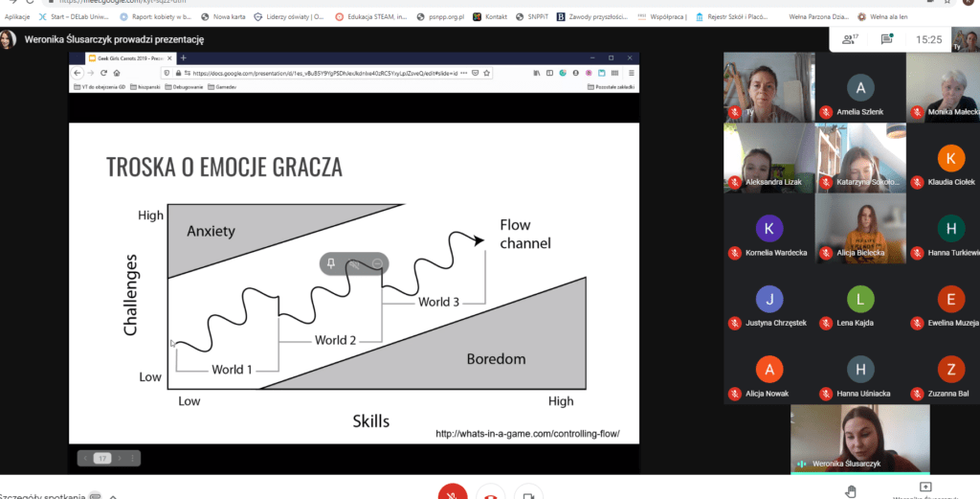The width and height of the screenshot is (980, 499).
Task: Click the bookmark star in shared Firefox address bar
Action: 486,73
